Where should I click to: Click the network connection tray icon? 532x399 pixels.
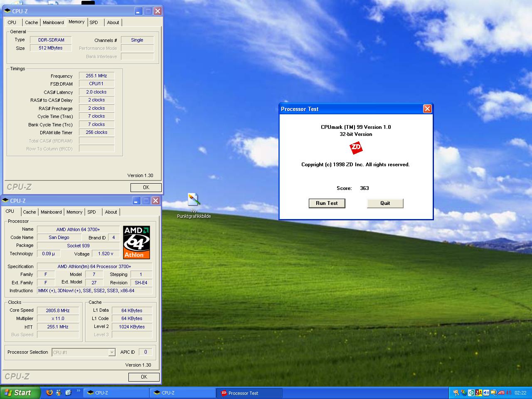[x=494, y=393]
